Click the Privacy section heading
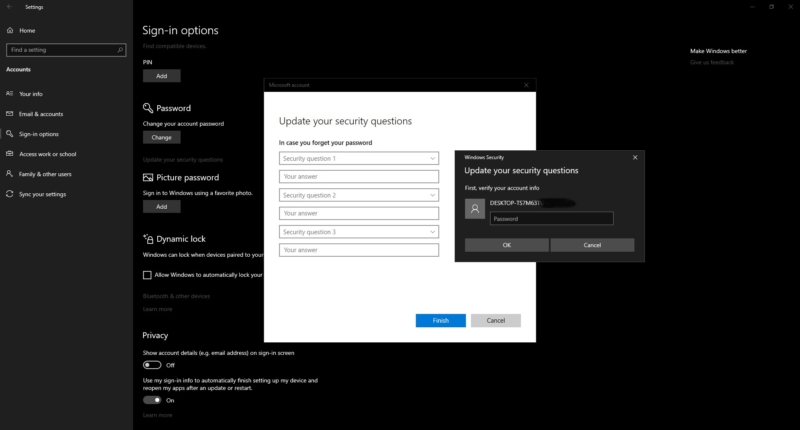Viewport: 800px width, 430px height. tap(155, 335)
